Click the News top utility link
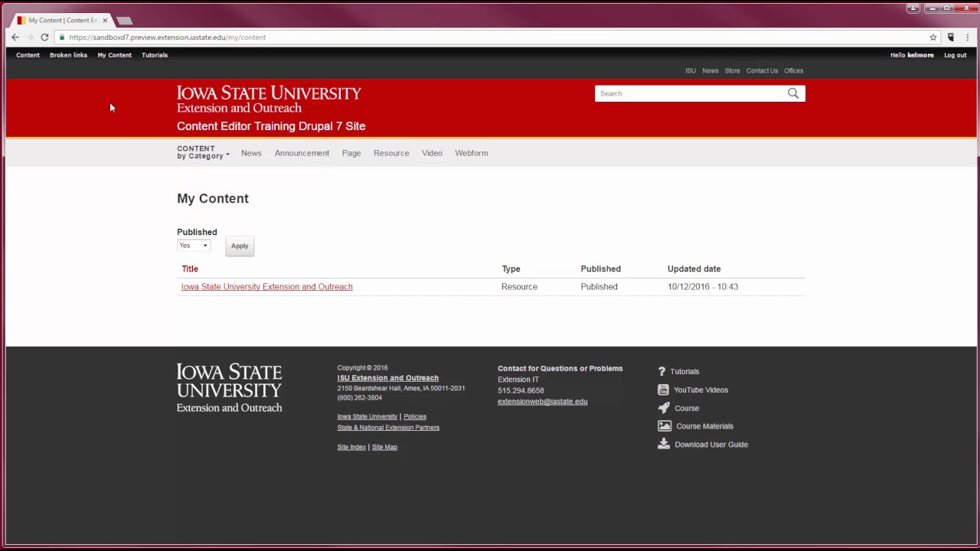This screenshot has height=551, width=980. tap(710, 70)
